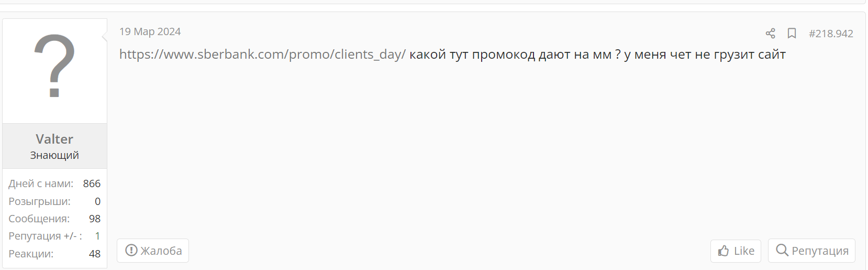This screenshot has height=270, width=868.
Task: Click the 19 Мар 2024 post date
Action: [x=150, y=31]
